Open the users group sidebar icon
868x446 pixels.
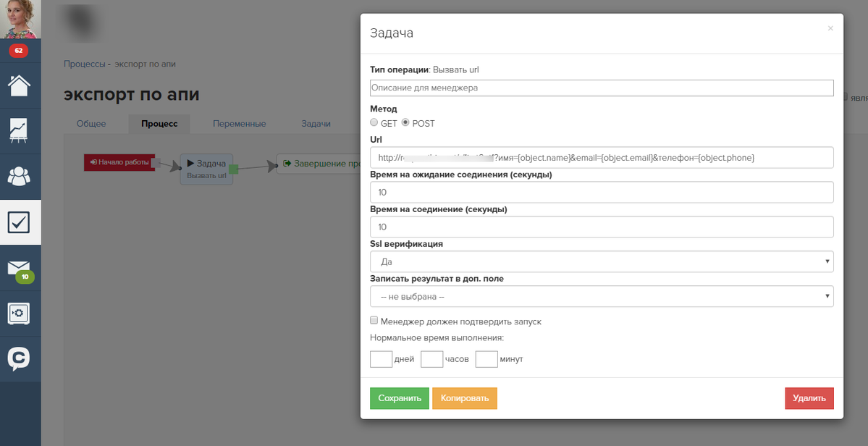tap(20, 177)
